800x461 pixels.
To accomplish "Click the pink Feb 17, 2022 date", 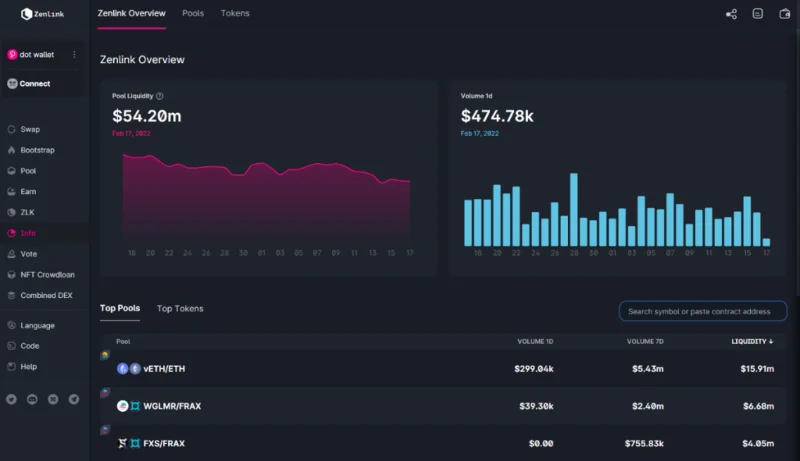I will pos(131,134).
